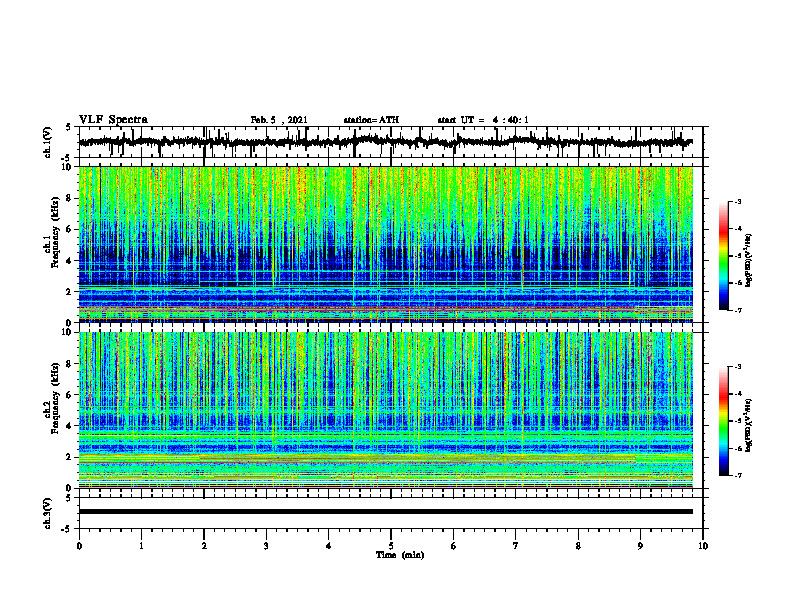792x612 pixels.
Task: Click the "start UT = 4 : 40: 1" text
Action: pyautogui.click(x=483, y=120)
